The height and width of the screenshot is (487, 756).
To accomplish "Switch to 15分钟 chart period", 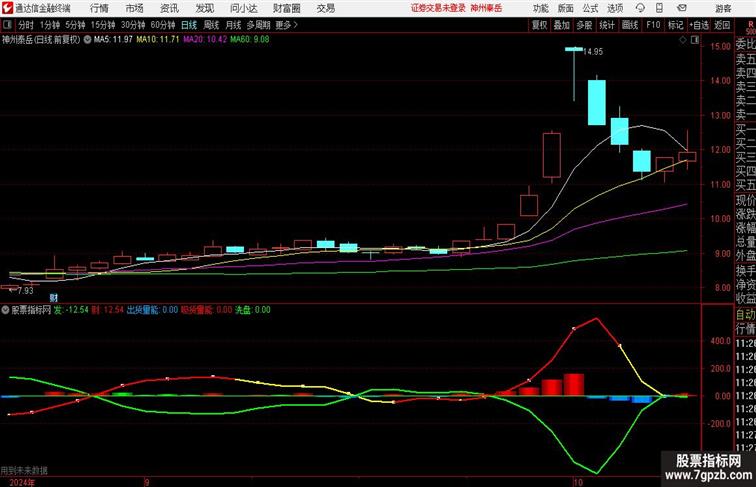I will [x=103, y=25].
